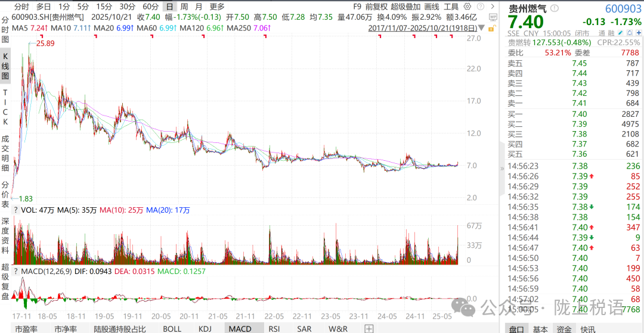This screenshot has height=333, width=644.
Task: Click the info icon beside 贵州燃气
Action: (555, 8)
